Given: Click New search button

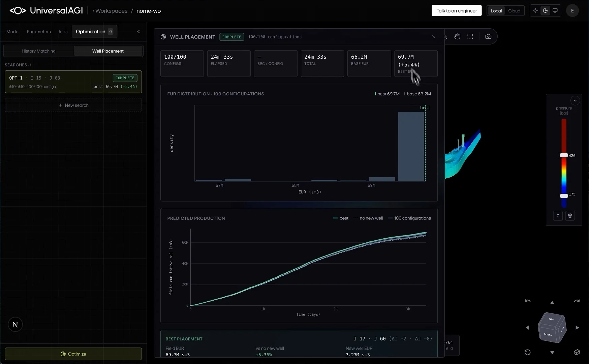Looking at the screenshot, I should [x=73, y=105].
